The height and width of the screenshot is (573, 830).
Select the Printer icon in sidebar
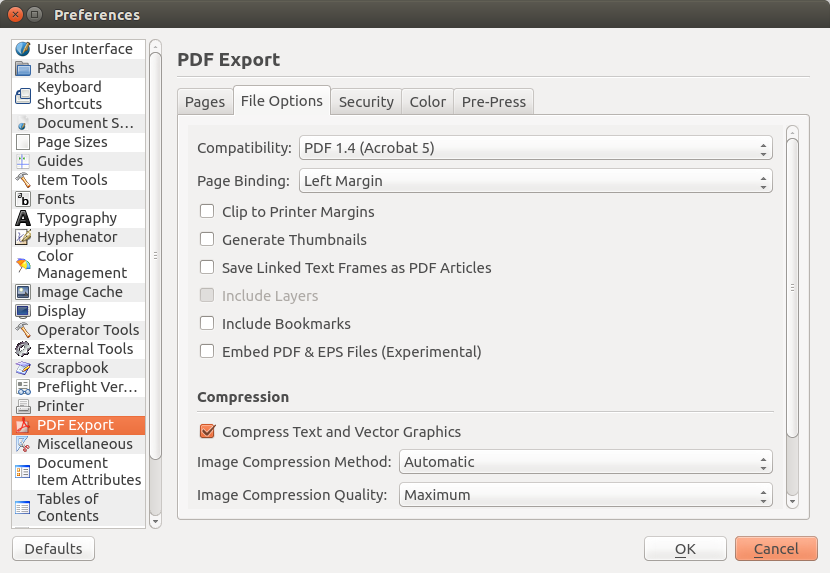[x=23, y=406]
